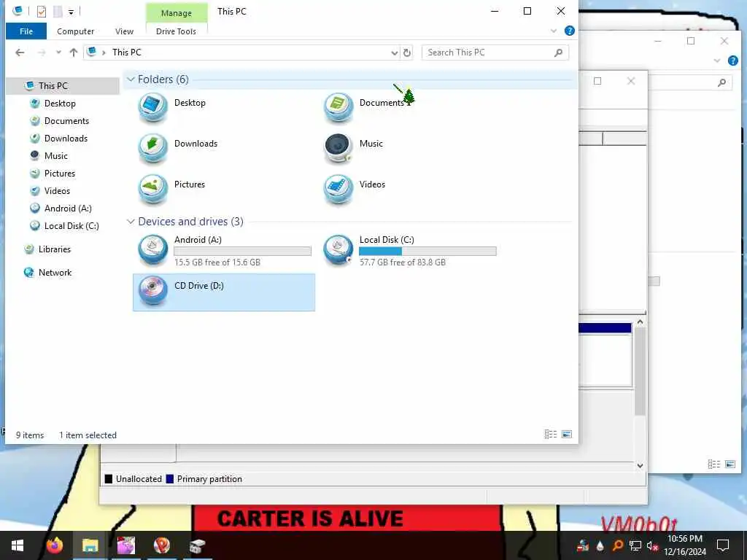Select Local Disk (C:) in navigation pane
This screenshot has height=560, width=747.
click(x=71, y=226)
